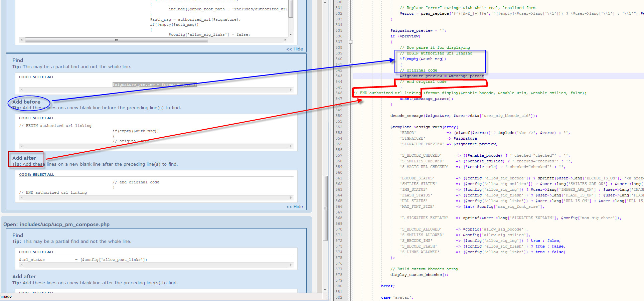
Task: Select all code in the Add before box
Action: click(43, 118)
